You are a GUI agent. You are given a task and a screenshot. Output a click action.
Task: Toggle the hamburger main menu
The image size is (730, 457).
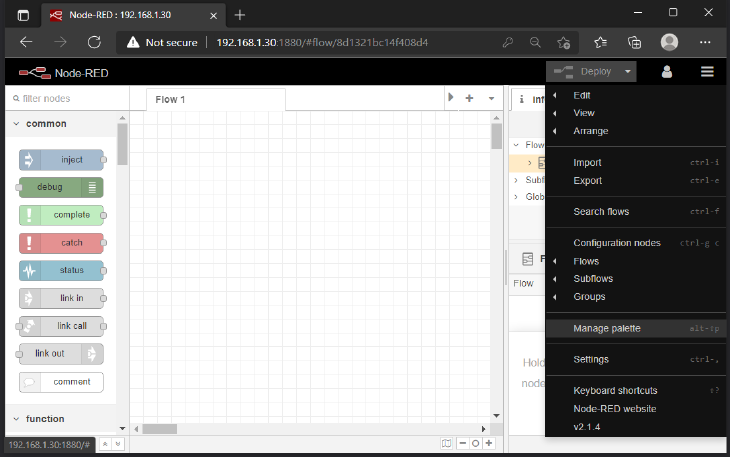pos(707,72)
